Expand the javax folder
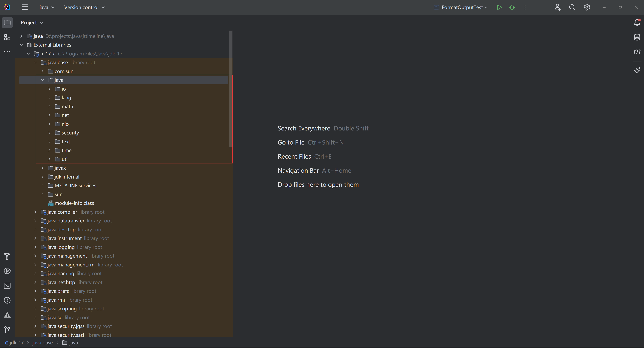The image size is (644, 348). [42, 168]
